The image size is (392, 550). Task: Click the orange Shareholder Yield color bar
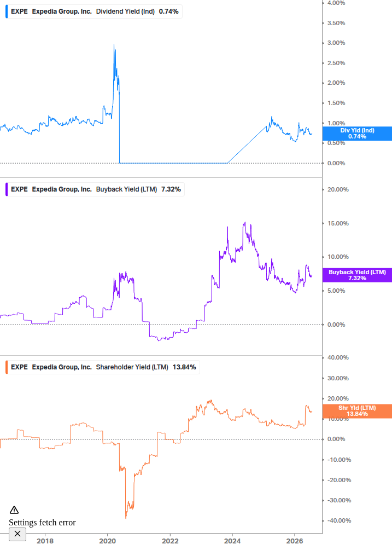7,367
